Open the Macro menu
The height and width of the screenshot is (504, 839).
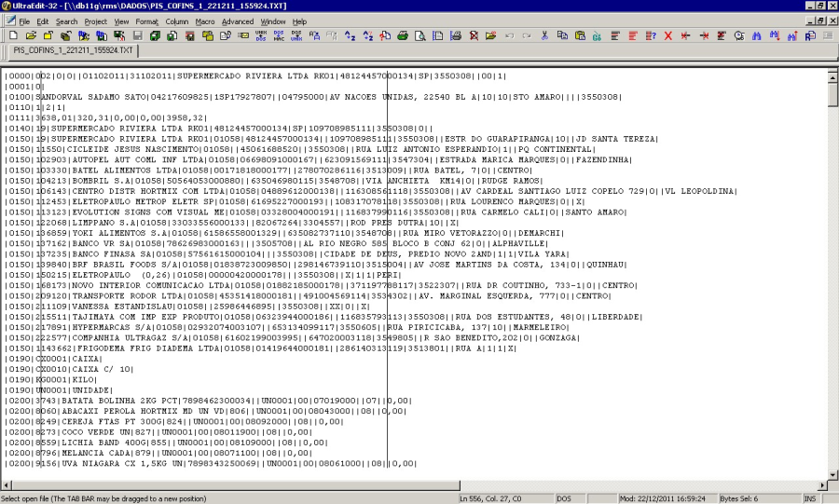click(205, 21)
